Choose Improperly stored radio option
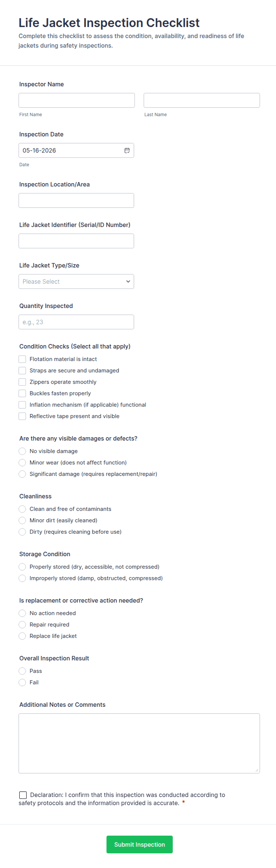This screenshot has width=276, height=868. tap(22, 578)
